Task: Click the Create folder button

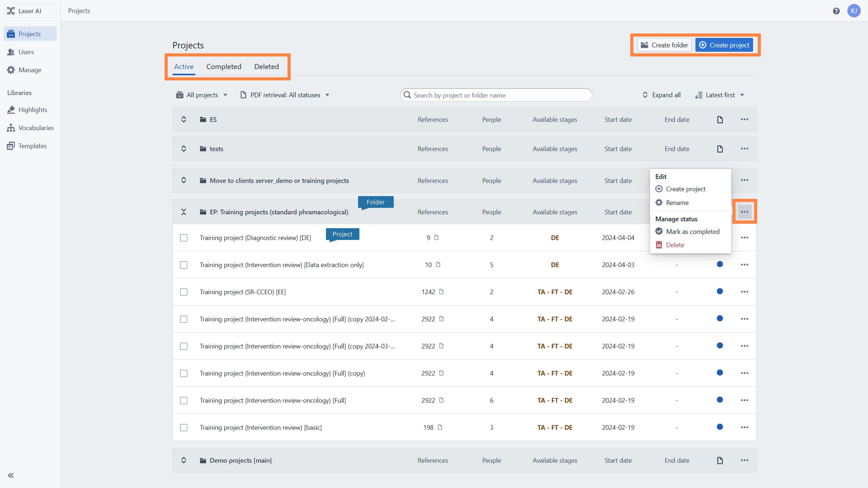Action: 664,45
